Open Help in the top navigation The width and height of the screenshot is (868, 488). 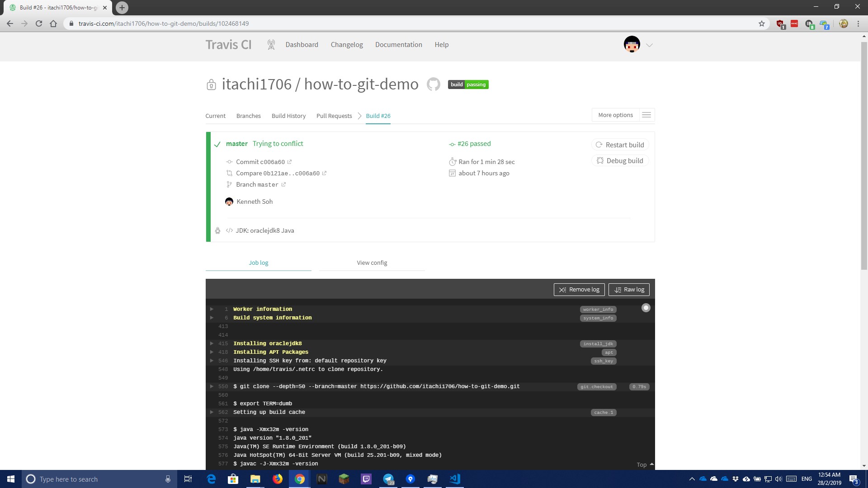441,45
